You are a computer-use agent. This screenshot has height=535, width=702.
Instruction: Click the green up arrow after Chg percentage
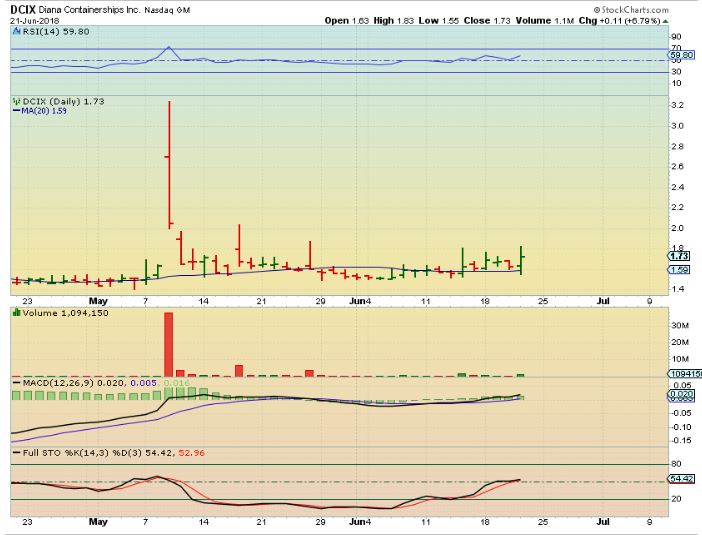(665, 21)
